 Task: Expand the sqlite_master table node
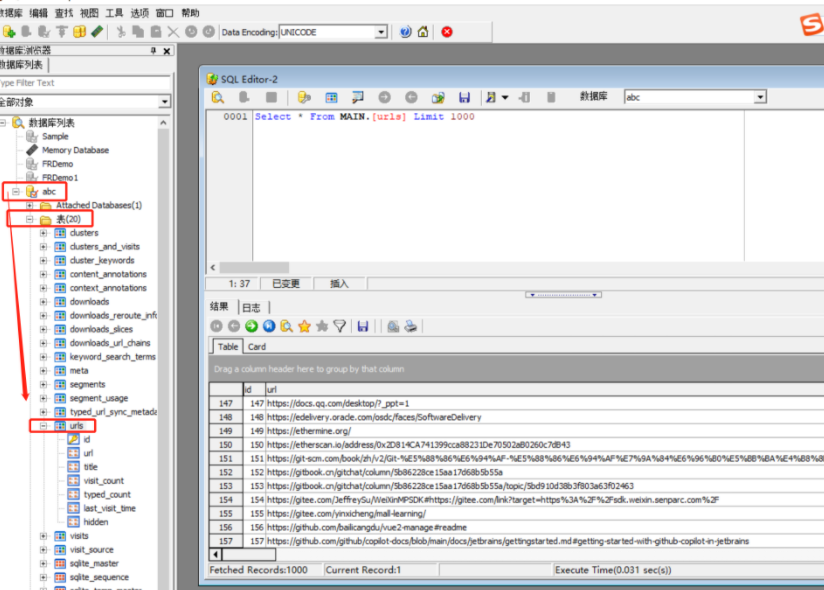(43, 563)
